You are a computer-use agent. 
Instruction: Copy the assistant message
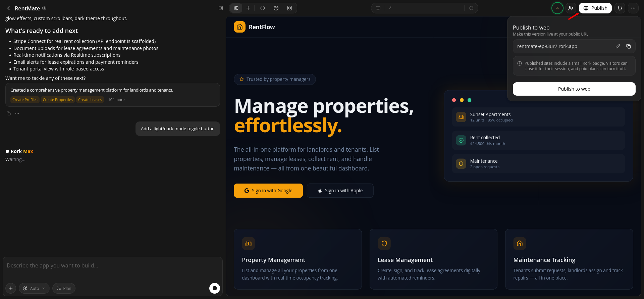[x=9, y=113]
